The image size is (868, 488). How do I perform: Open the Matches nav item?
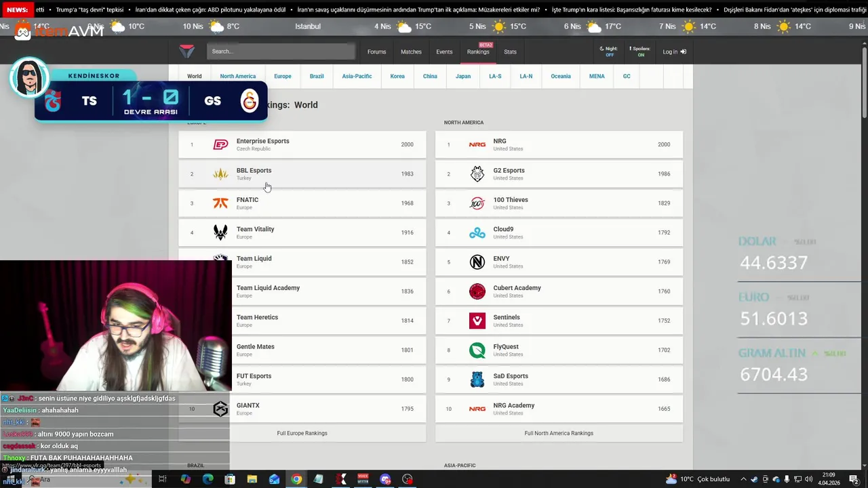[x=411, y=52]
